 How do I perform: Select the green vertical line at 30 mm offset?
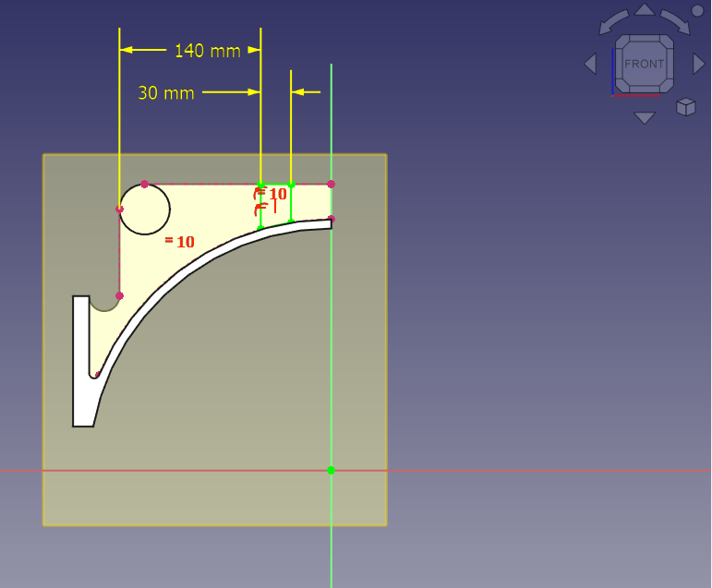(x=291, y=202)
